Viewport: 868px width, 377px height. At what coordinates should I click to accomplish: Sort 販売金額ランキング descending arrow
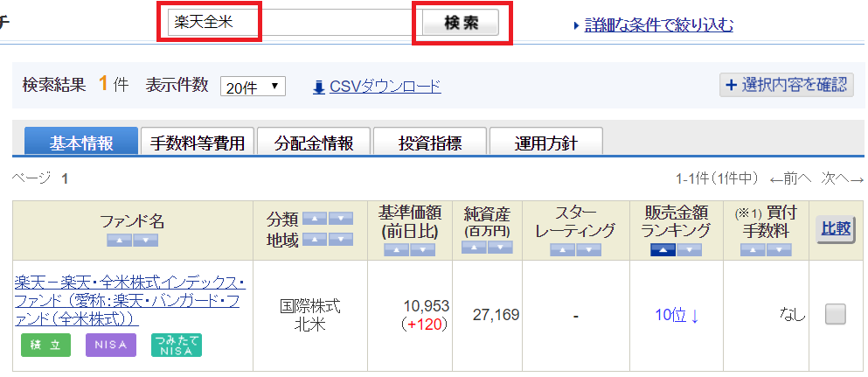coord(689,250)
